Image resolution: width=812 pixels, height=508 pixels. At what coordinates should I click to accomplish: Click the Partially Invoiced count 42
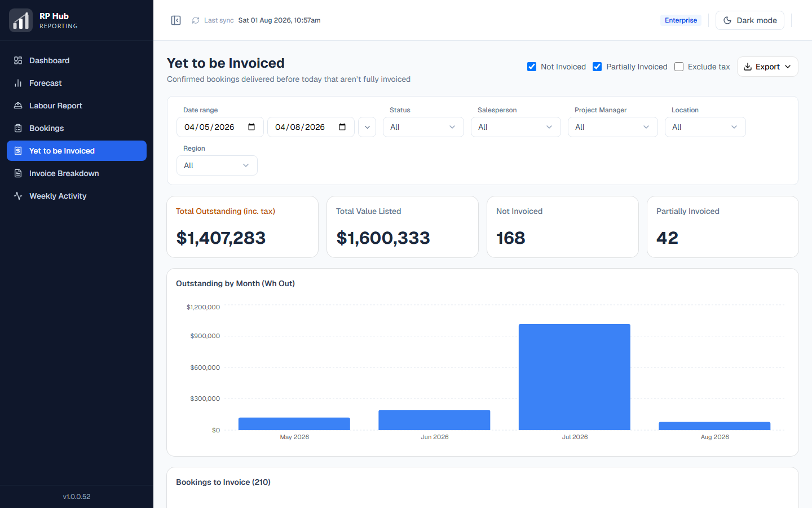point(668,238)
